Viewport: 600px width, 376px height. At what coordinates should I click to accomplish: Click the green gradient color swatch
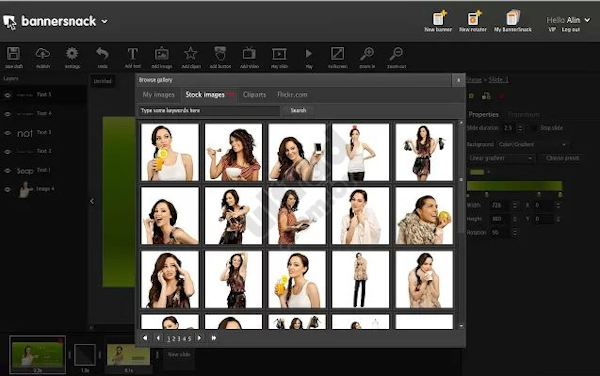pyautogui.click(x=477, y=172)
